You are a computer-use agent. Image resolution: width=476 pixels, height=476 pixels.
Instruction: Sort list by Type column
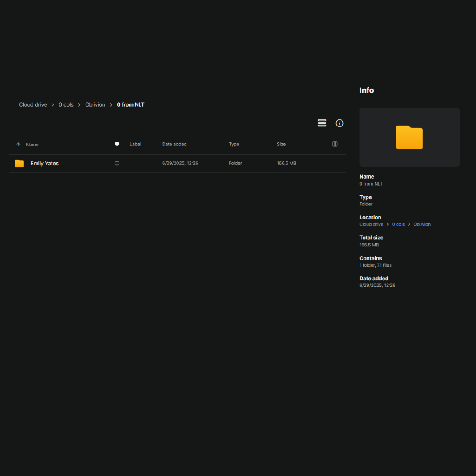pyautogui.click(x=234, y=144)
